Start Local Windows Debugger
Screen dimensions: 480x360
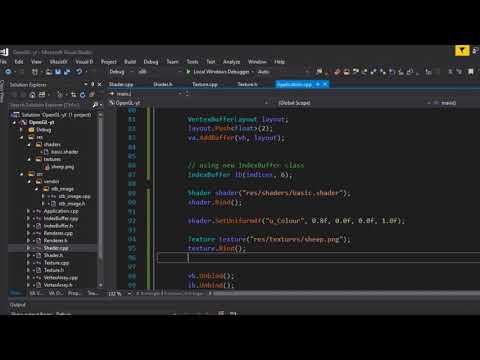pyautogui.click(x=218, y=72)
